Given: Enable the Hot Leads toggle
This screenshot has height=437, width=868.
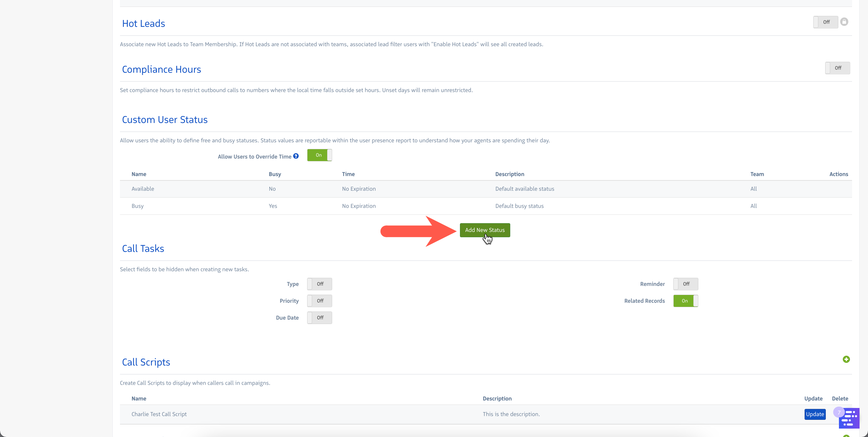Looking at the screenshot, I should pos(826,22).
